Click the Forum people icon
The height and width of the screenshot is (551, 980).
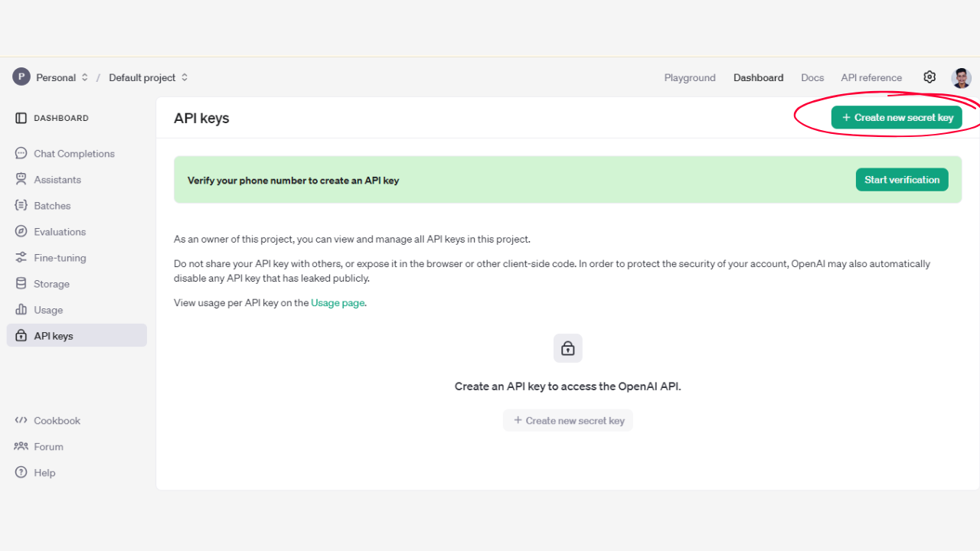(x=21, y=446)
